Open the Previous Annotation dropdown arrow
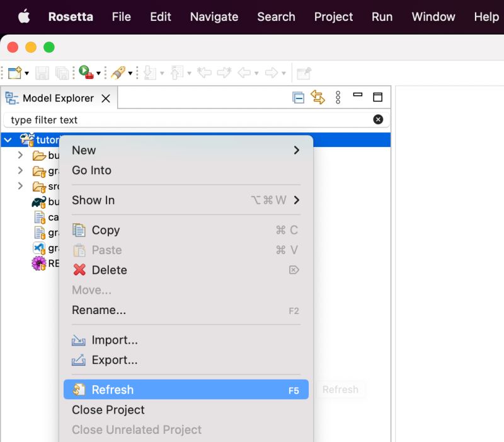Image resolution: width=504 pixels, height=442 pixels. tap(190, 73)
